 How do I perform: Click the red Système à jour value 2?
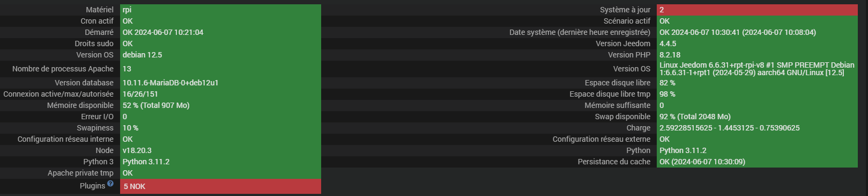[x=757, y=10]
